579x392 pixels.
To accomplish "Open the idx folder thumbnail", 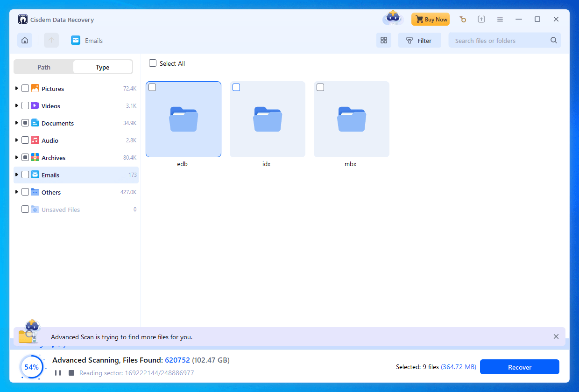I will 268,119.
